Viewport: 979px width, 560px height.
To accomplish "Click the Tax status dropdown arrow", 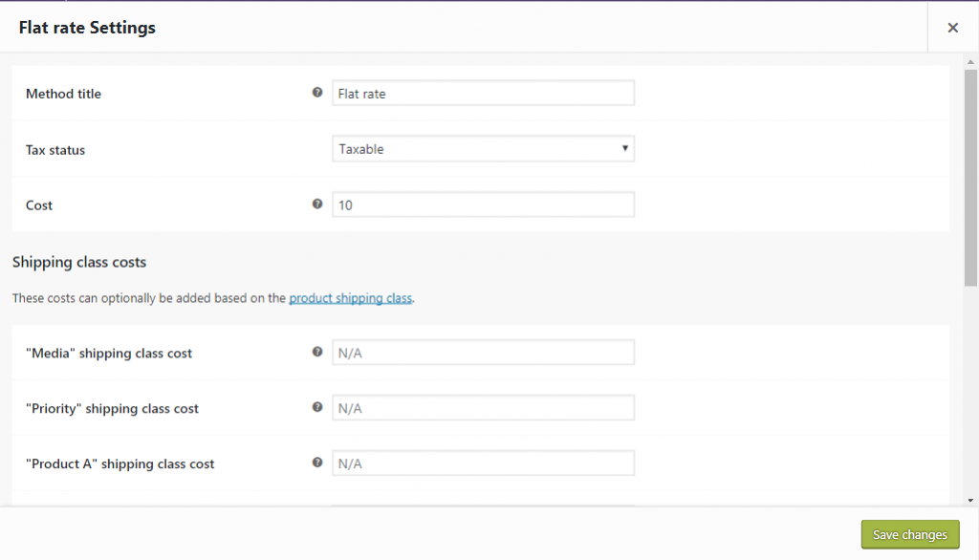I will point(625,148).
